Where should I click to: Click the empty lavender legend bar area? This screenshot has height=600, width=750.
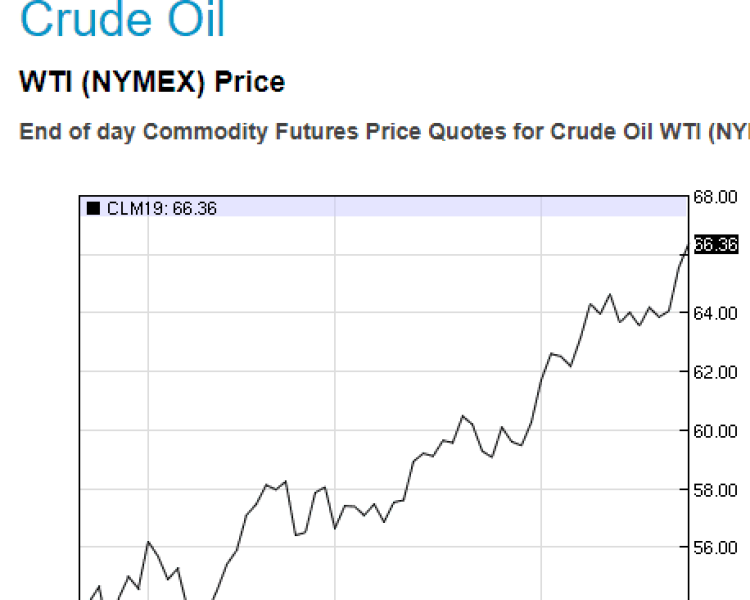[450, 208]
